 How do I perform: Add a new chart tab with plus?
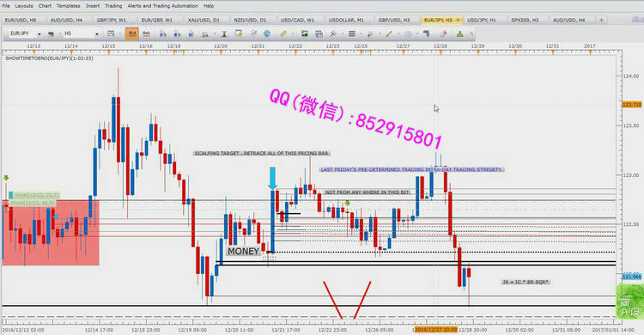(601, 20)
